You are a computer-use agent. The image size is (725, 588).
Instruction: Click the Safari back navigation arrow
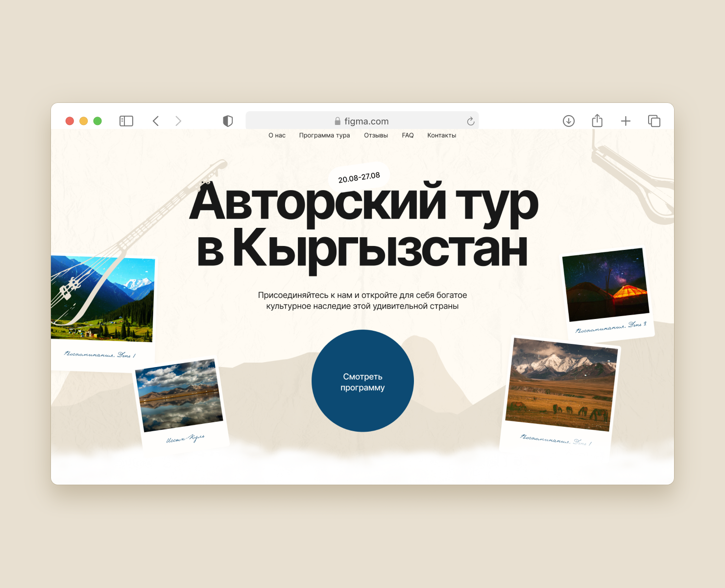click(156, 121)
